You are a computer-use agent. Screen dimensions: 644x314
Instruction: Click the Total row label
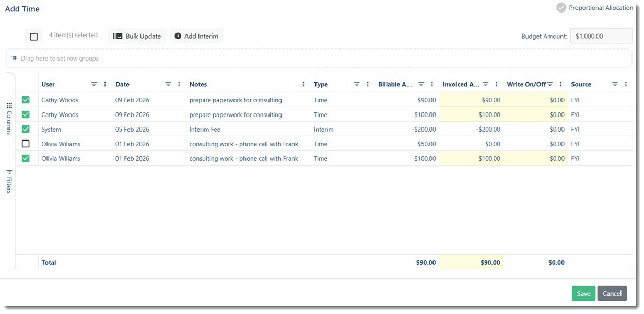49,263
